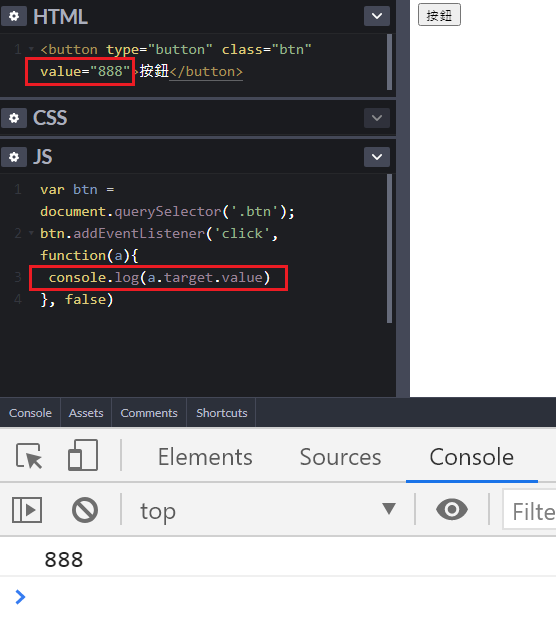This screenshot has width=556, height=629.
Task: Activate the inspect element picker icon
Action: pyautogui.click(x=29, y=456)
